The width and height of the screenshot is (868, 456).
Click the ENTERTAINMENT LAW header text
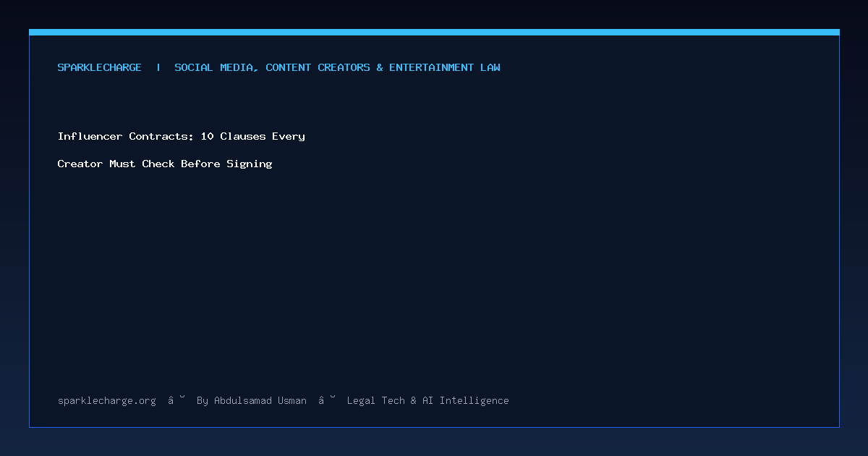point(445,67)
